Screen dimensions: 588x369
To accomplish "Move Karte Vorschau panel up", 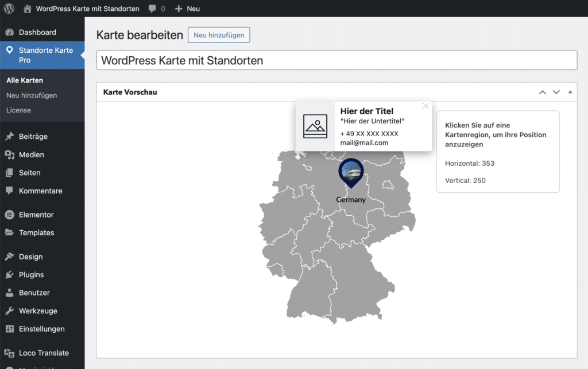I will tap(542, 92).
